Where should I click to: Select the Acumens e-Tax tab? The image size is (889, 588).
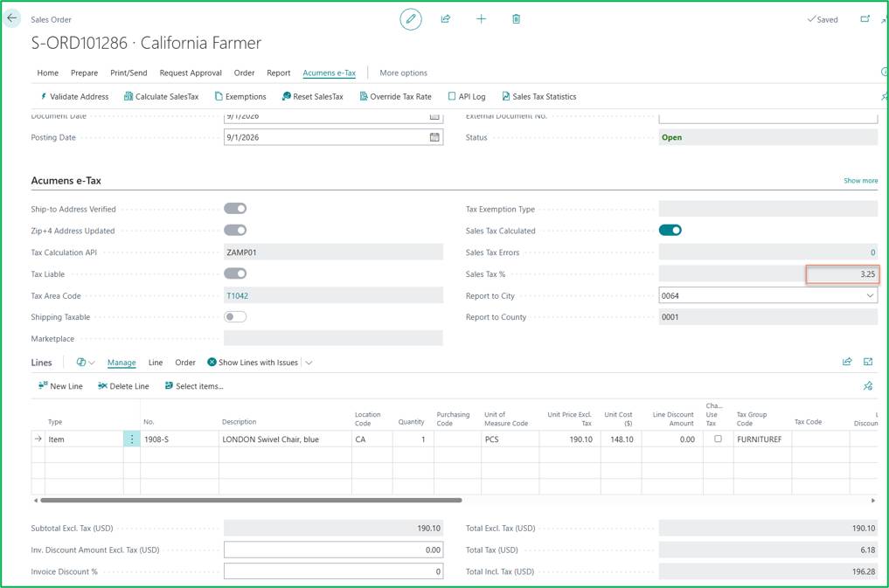tap(330, 73)
